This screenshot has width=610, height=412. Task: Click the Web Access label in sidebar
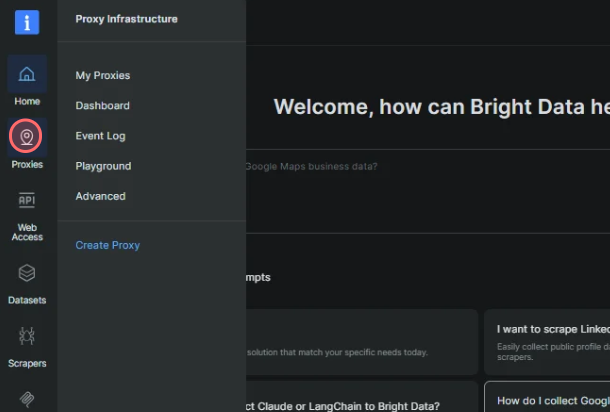(27, 232)
